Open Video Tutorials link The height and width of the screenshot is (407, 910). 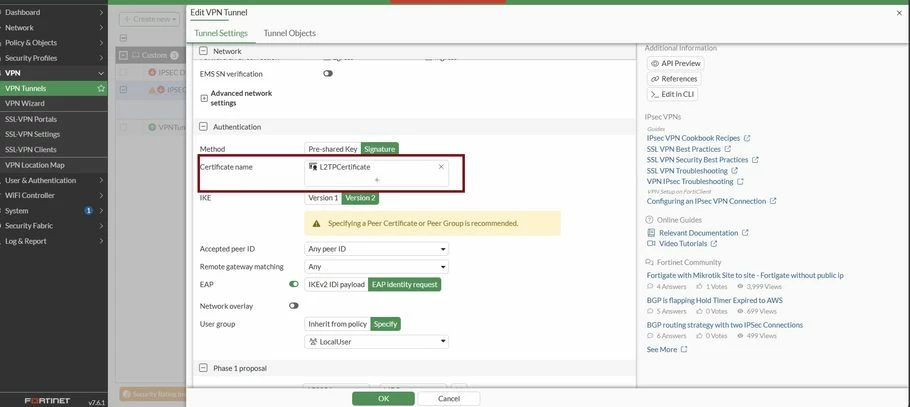[x=682, y=244]
